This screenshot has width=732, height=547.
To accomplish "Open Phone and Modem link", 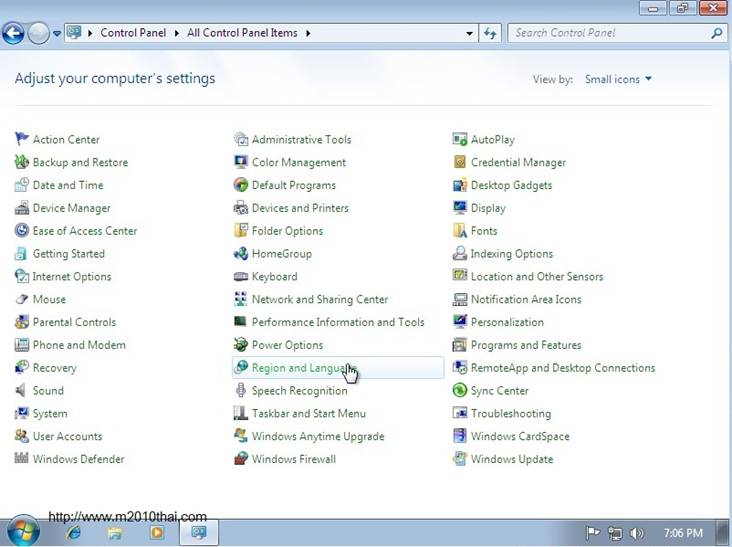I will point(79,345).
